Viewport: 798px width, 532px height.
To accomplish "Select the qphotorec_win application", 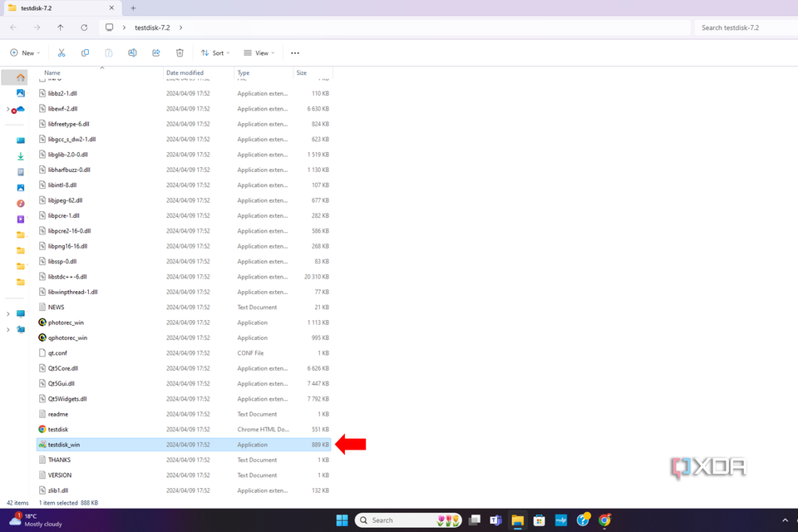I will pyautogui.click(x=184, y=337).
